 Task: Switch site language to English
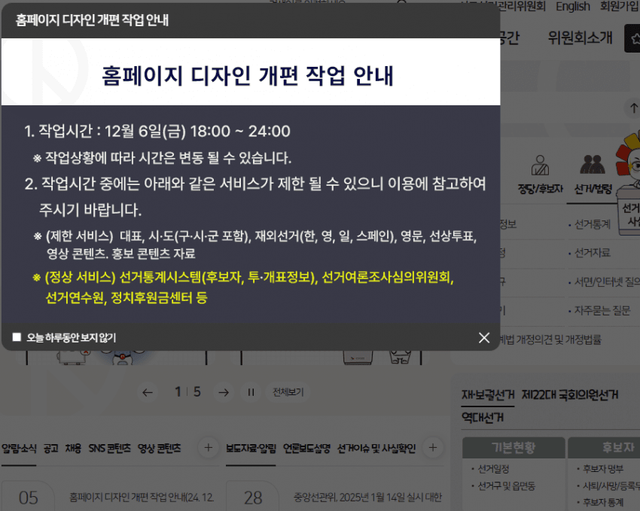(573, 7)
